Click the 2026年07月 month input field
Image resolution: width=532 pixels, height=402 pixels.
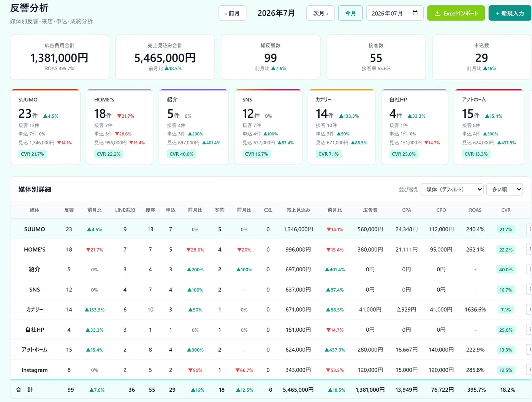click(x=395, y=13)
